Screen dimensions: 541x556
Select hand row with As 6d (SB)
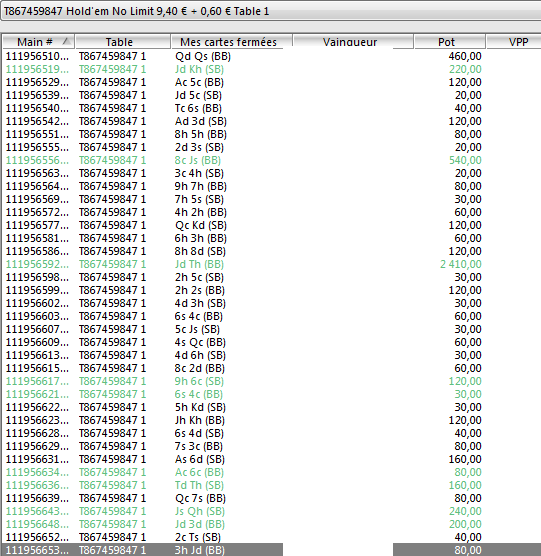[271, 459]
